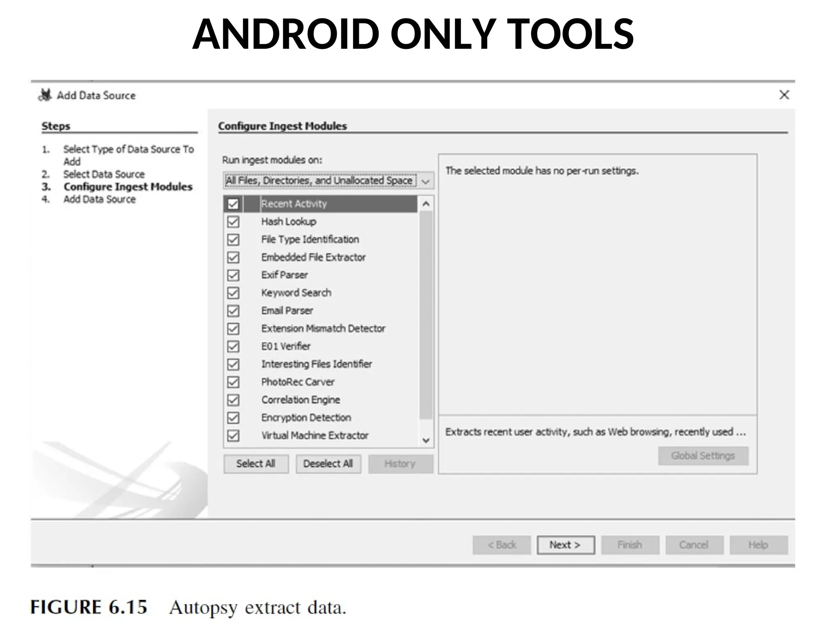Toggle the Hash Lookup checkbox
The image size is (840, 630).
233,222
